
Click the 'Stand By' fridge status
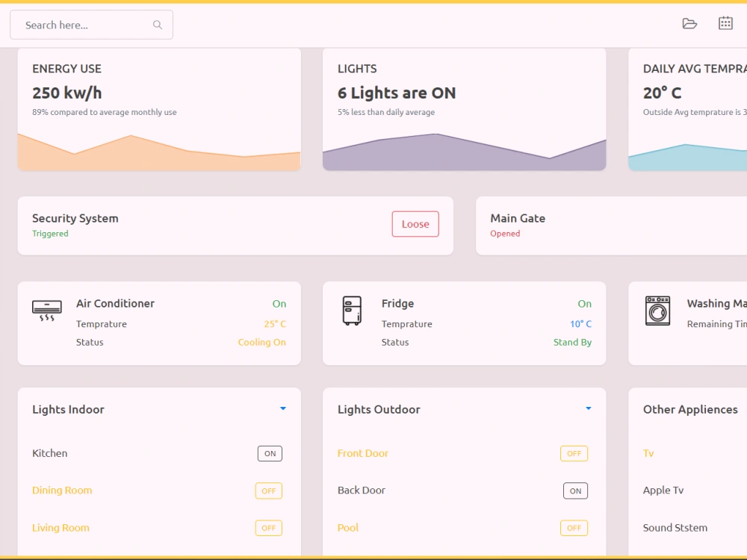tap(572, 343)
